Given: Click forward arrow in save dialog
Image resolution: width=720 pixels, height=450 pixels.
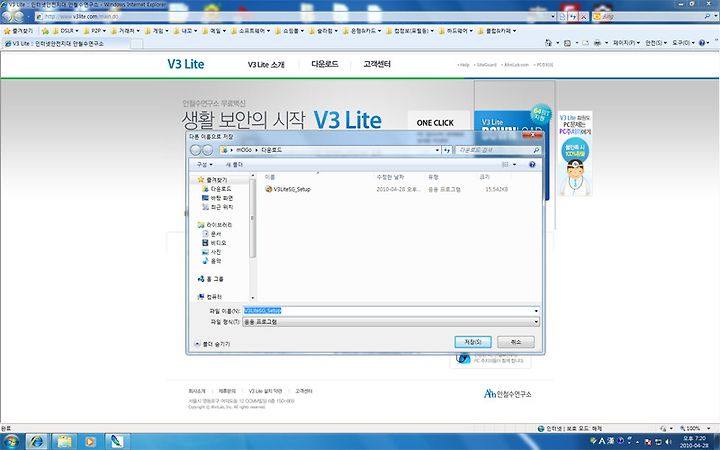Looking at the screenshot, I should (208, 150).
